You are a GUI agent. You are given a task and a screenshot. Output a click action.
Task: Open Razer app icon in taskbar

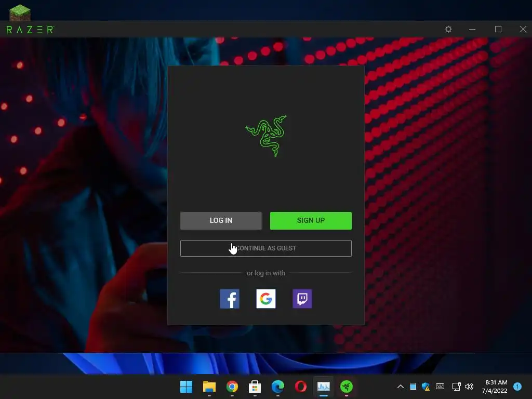[x=347, y=387]
